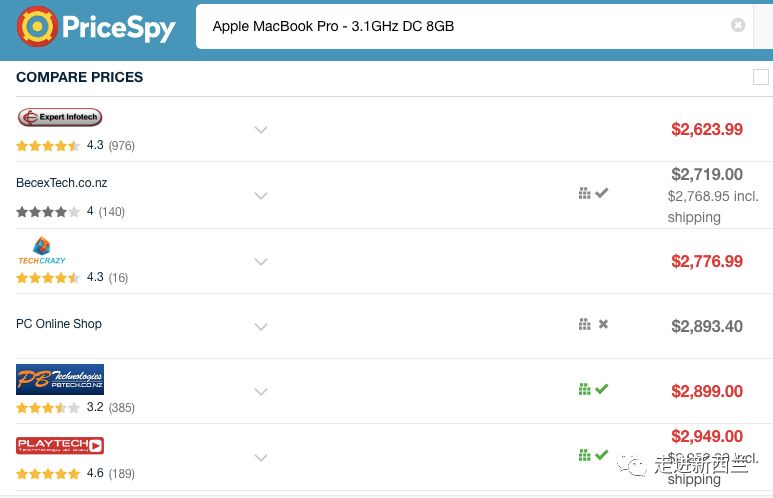The width and height of the screenshot is (773, 498).
Task: Click PB Technologies green stock icon
Action: click(593, 389)
